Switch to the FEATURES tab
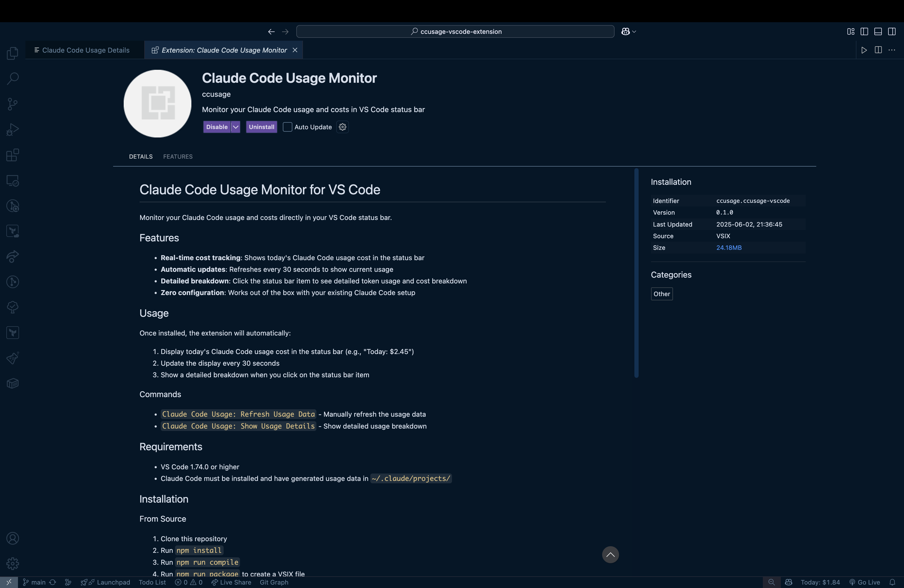The height and width of the screenshot is (588, 904). pyautogui.click(x=178, y=156)
